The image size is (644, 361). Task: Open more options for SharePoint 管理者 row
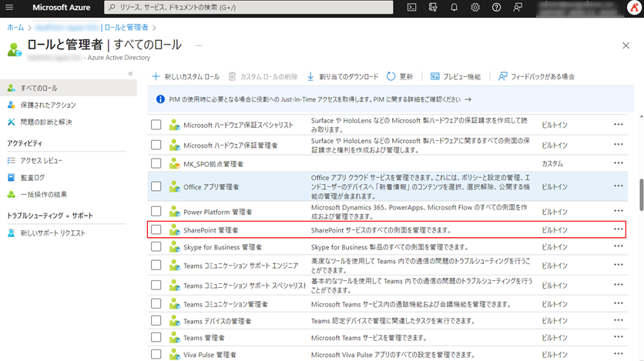618,229
